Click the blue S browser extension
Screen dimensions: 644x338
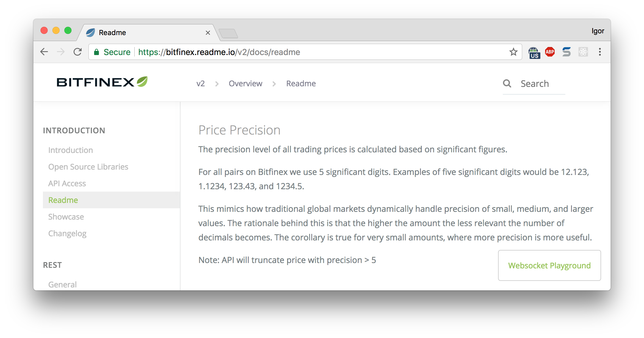pyautogui.click(x=567, y=52)
